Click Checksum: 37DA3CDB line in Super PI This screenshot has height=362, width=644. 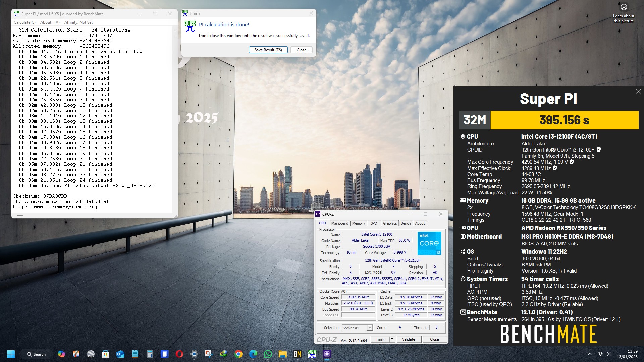40,196
